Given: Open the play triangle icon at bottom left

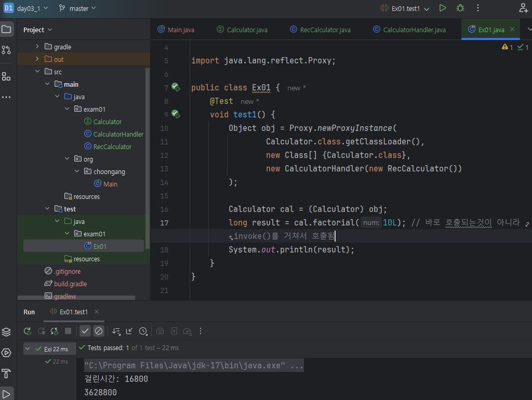Looking at the screenshot, I should [6, 394].
